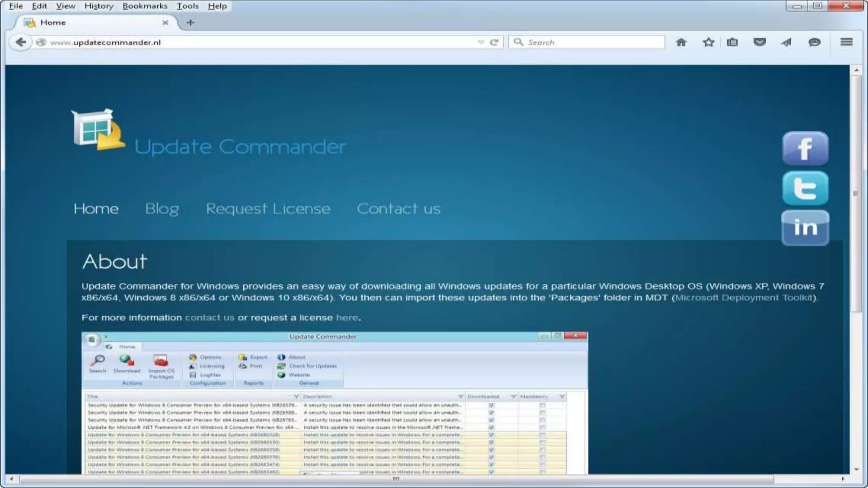This screenshot has width=868, height=488.
Task: Click the inline 'contact us' text link
Action: point(209,317)
